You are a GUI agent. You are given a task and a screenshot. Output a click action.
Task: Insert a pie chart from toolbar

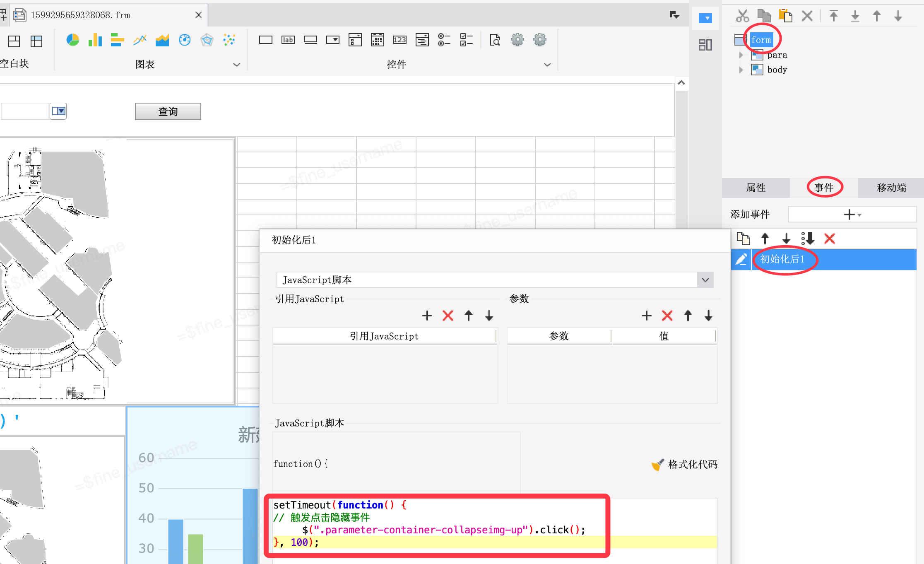click(72, 40)
